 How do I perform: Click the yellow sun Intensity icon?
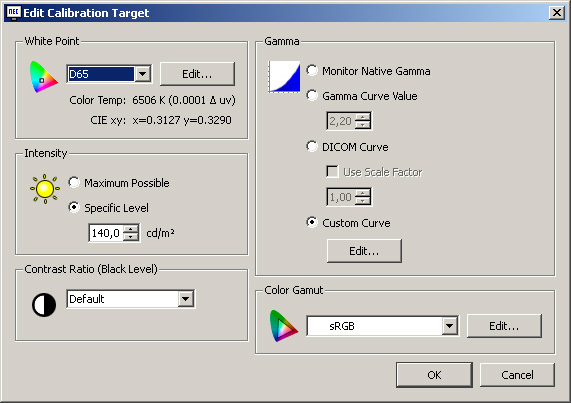pos(45,189)
